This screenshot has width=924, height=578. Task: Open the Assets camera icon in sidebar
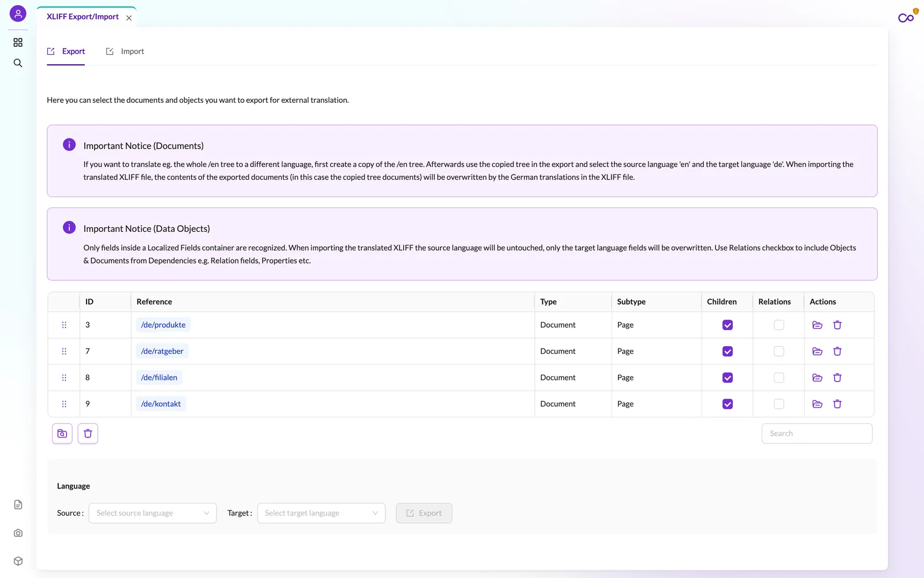pyautogui.click(x=18, y=533)
